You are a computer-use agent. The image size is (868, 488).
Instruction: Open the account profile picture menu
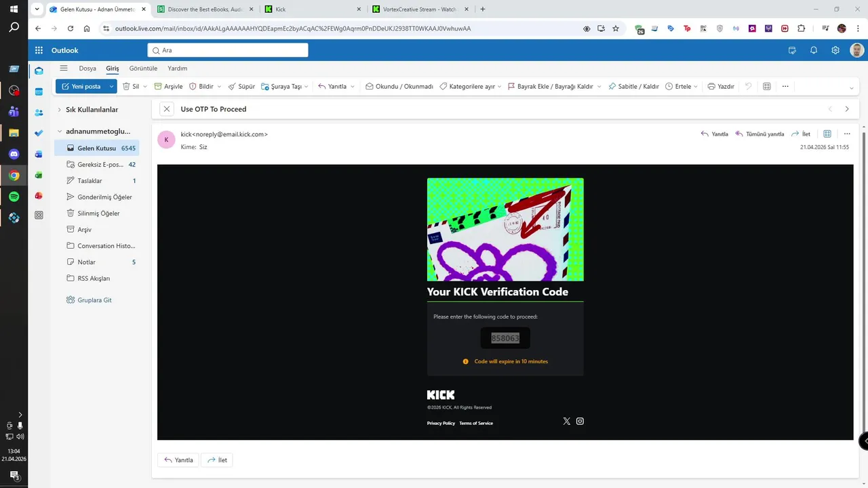point(857,50)
